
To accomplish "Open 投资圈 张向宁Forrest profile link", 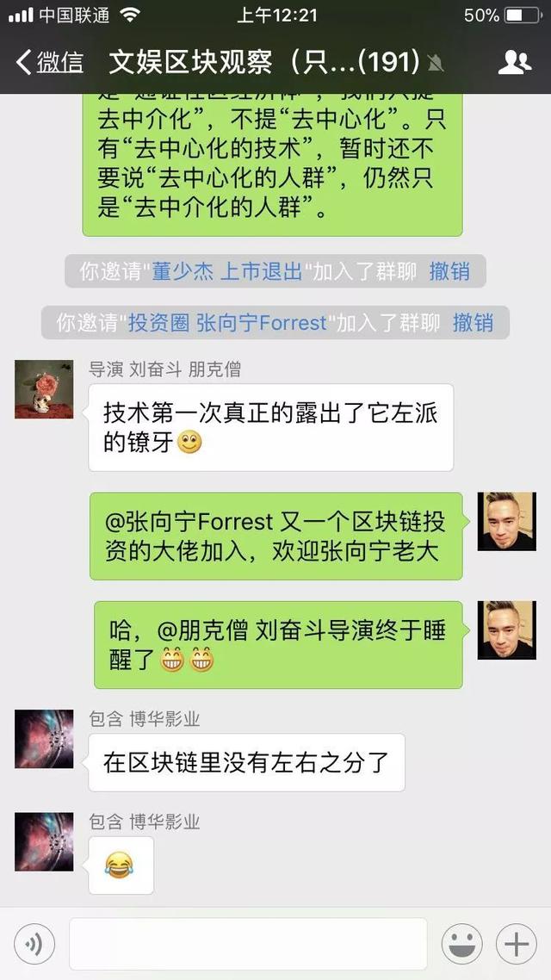I will coord(227,322).
